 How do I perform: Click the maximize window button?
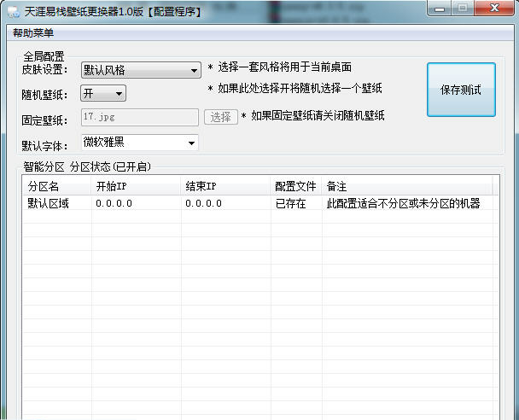pyautogui.click(x=463, y=9)
